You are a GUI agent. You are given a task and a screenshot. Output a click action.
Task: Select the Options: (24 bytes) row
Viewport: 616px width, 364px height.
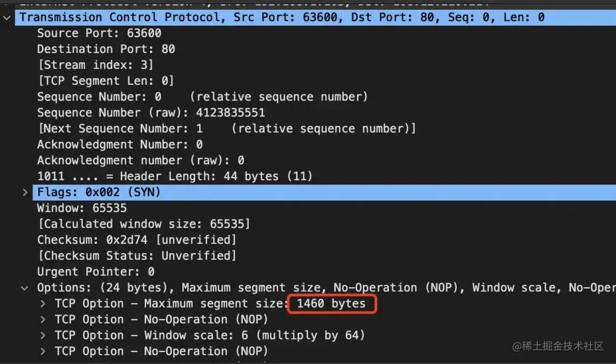pyautogui.click(x=326, y=288)
